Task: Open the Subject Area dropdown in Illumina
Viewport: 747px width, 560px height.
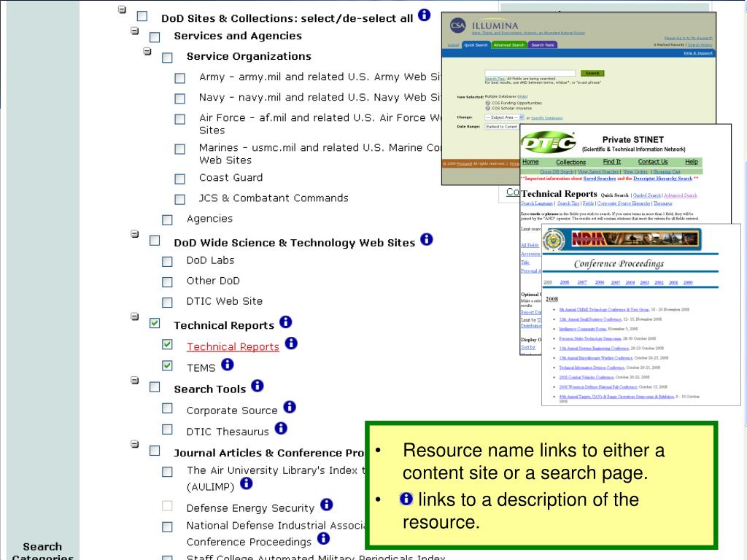Action: click(x=505, y=117)
